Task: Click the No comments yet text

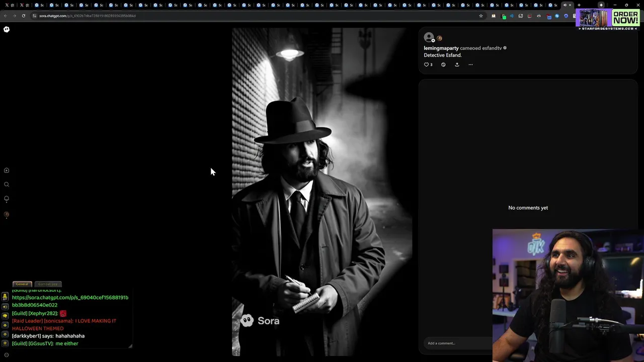Action: click(528, 208)
